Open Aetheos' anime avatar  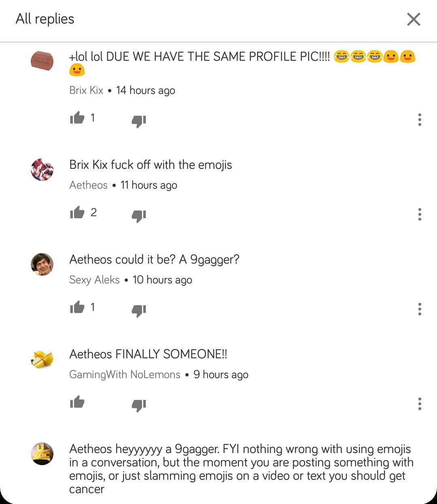(x=42, y=170)
